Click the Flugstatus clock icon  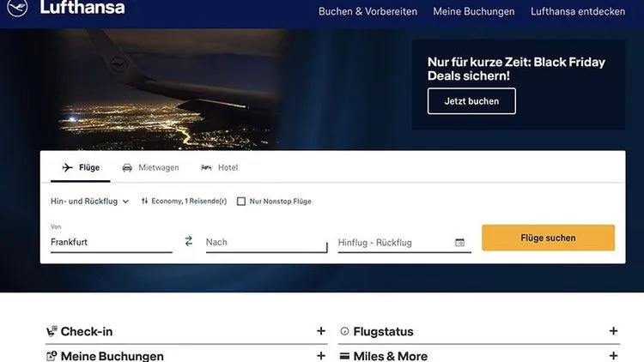coord(344,331)
